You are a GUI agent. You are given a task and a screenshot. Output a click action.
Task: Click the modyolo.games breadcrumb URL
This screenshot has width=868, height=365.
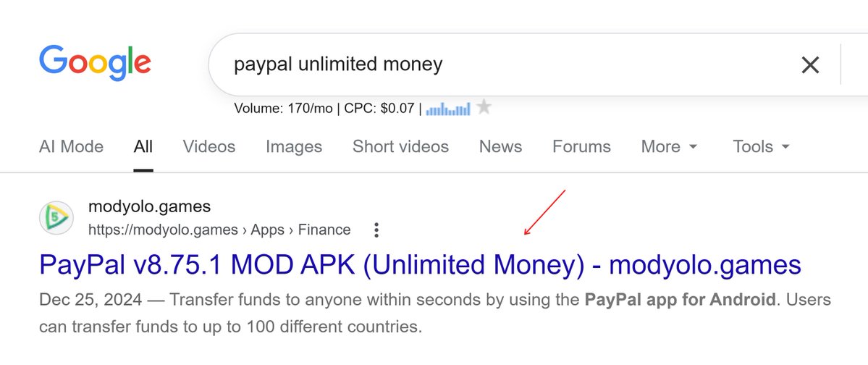point(219,230)
